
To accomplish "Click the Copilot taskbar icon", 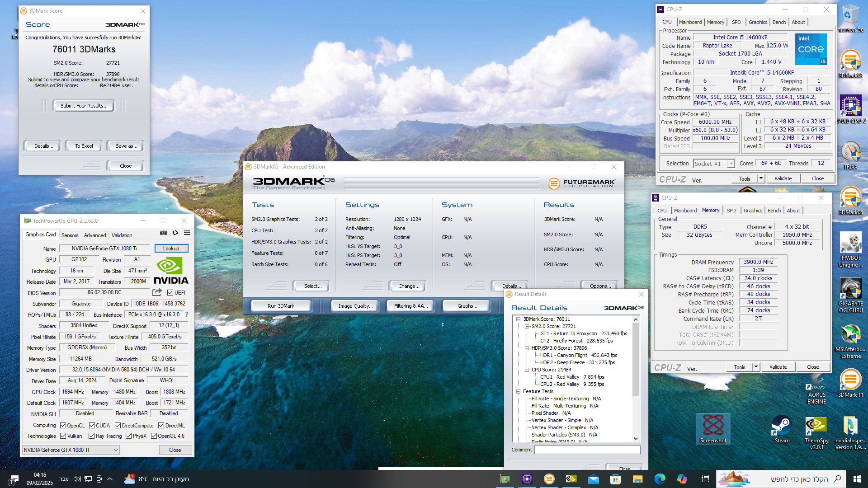I will point(682,479).
